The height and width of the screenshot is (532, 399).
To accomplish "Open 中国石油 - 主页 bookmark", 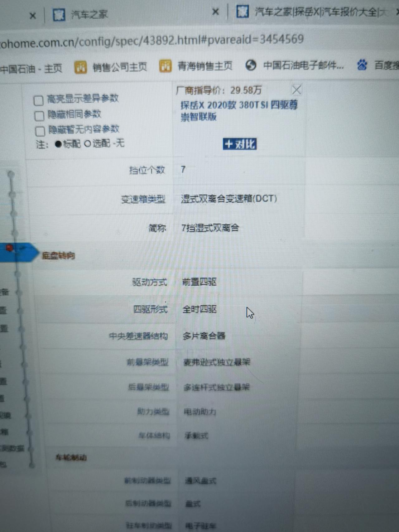I will point(31,68).
